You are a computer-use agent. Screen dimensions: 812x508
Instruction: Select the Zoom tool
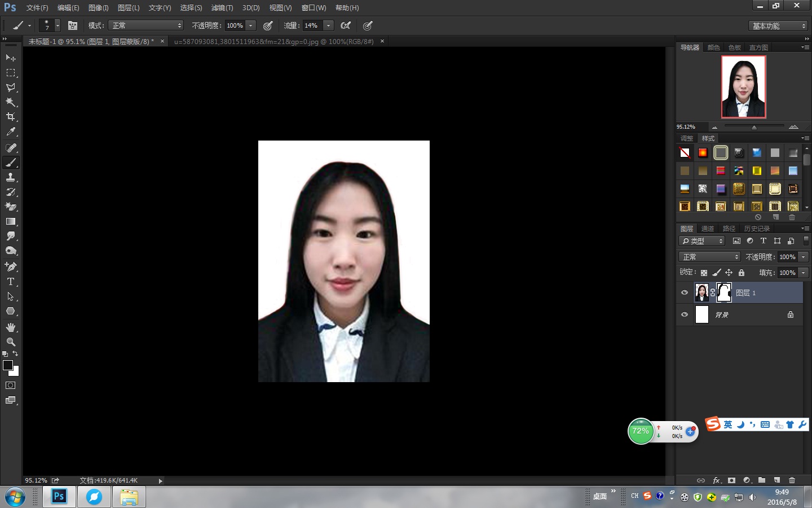(11, 342)
